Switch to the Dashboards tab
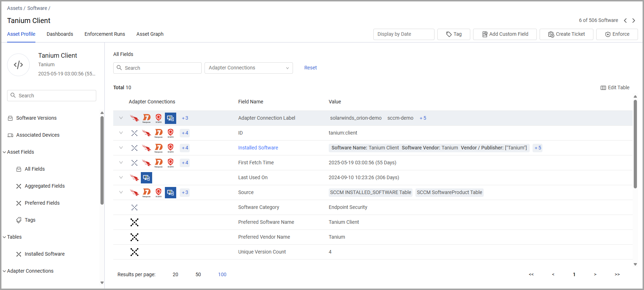644x290 pixels. point(60,34)
